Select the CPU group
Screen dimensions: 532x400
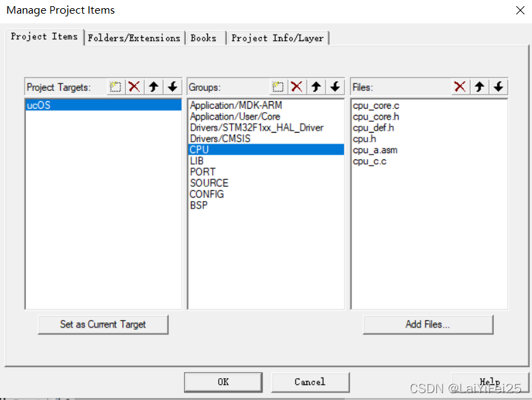266,150
